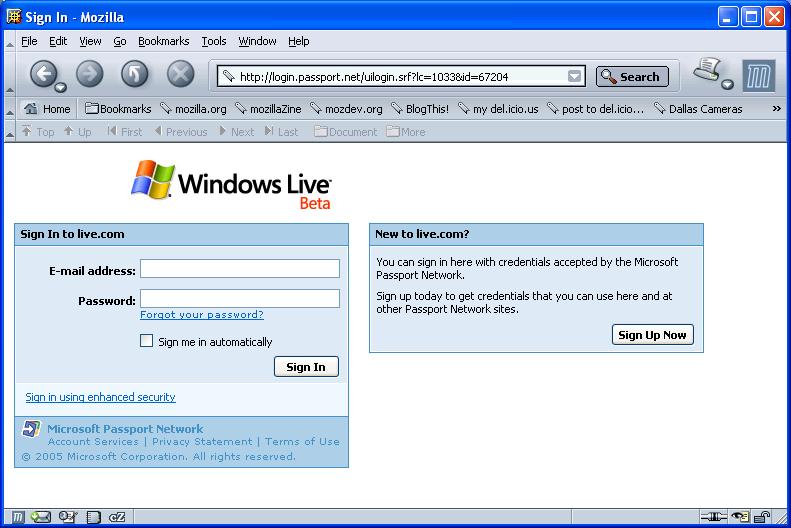Open the More folder in site navigation bar

click(406, 132)
